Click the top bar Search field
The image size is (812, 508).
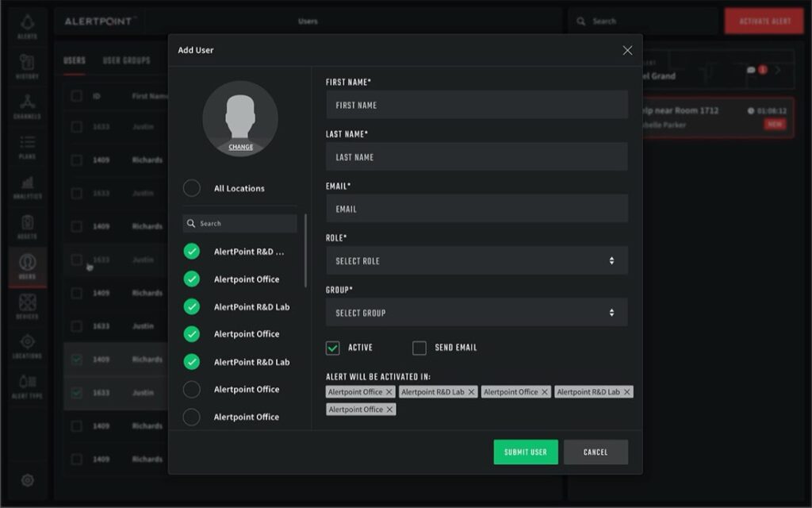[x=642, y=21]
